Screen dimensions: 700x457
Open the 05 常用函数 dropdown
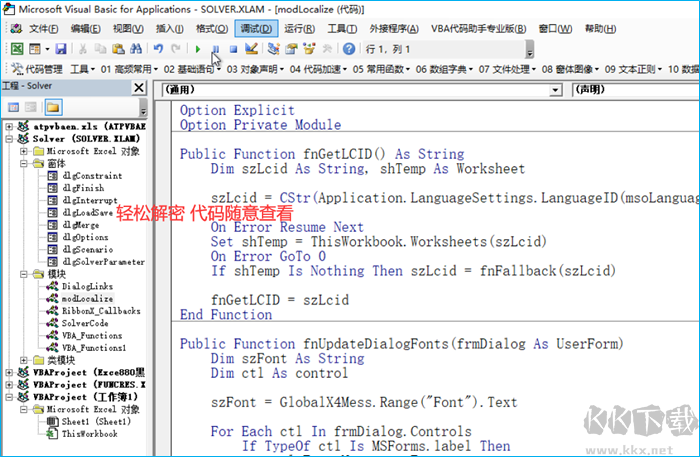tap(381, 69)
